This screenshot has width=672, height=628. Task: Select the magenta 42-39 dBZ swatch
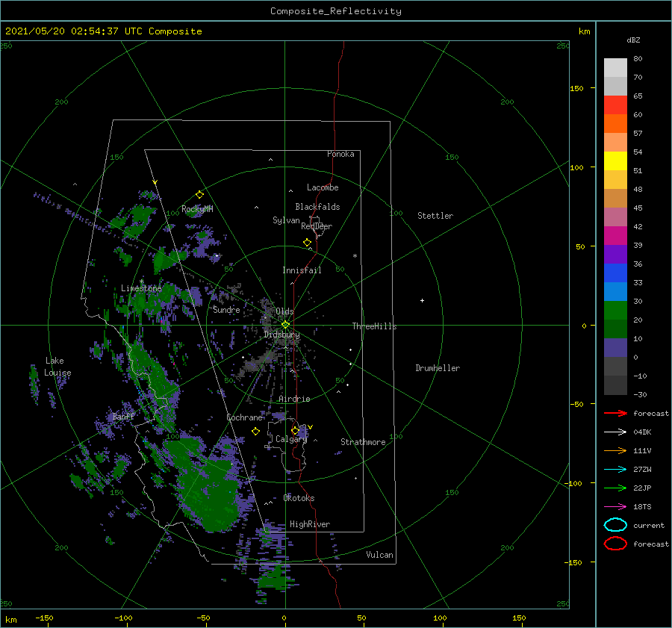(615, 236)
